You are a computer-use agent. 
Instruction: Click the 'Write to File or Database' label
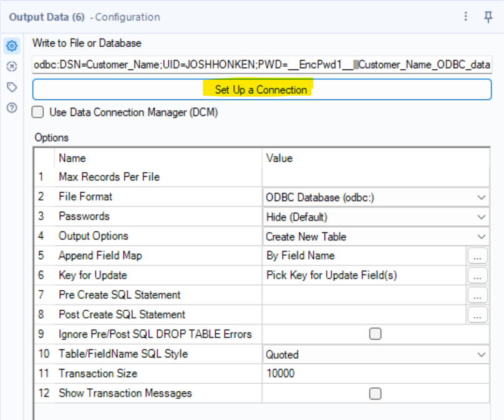87,43
